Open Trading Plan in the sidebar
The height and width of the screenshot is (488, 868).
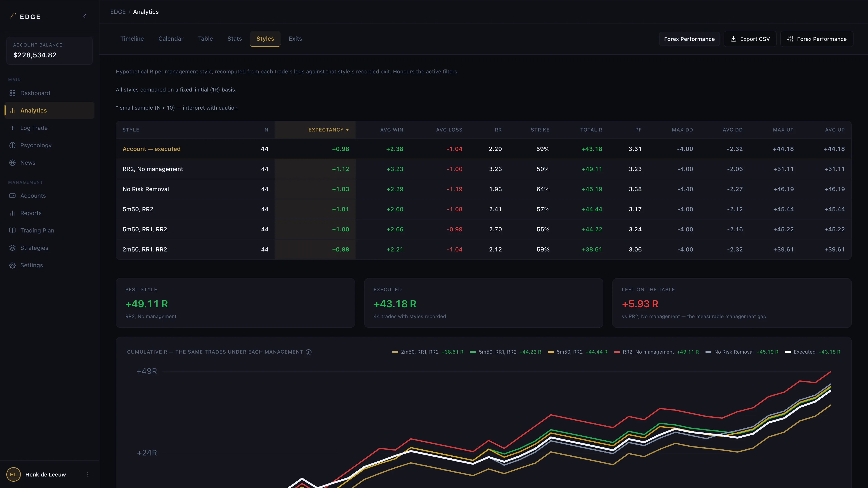click(x=50, y=230)
